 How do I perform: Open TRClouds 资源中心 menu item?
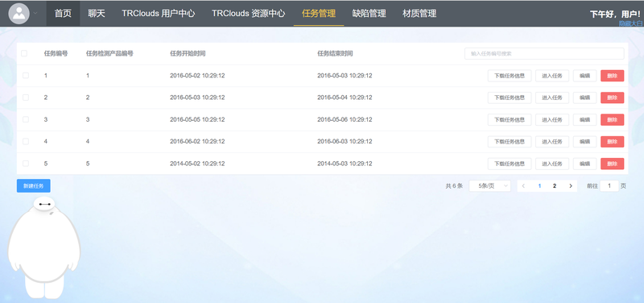point(249,14)
